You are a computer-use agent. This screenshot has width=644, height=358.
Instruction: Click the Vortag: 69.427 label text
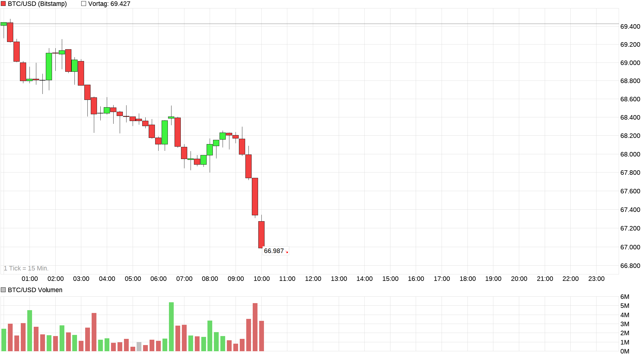[x=109, y=4]
